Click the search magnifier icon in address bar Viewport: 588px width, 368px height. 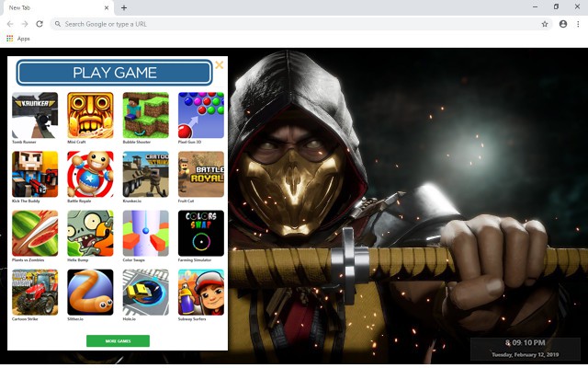click(x=58, y=24)
